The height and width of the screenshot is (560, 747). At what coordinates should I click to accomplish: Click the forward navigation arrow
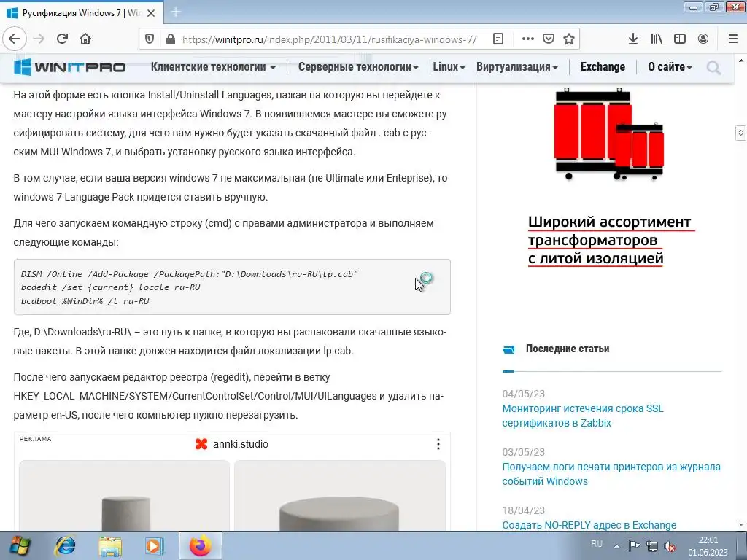click(39, 39)
